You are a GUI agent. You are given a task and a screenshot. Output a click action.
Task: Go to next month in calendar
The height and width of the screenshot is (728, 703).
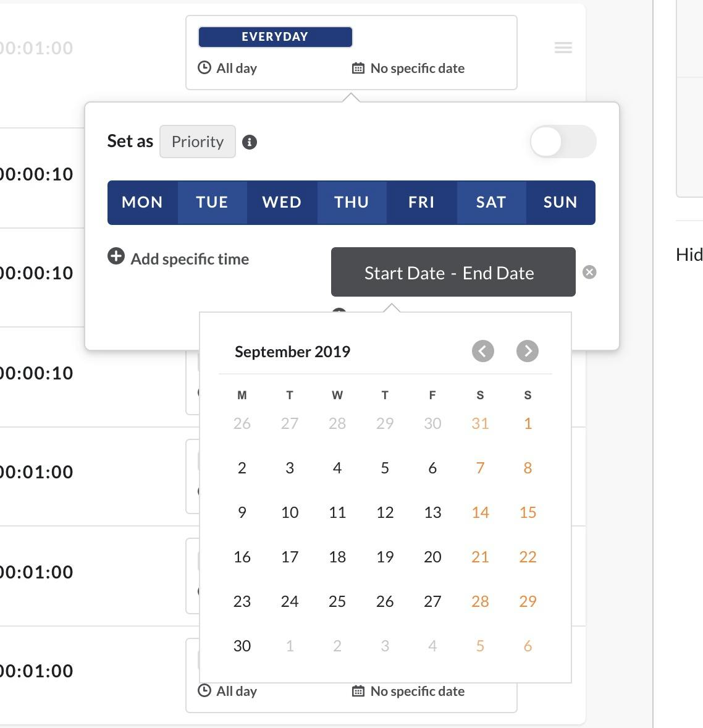point(528,351)
